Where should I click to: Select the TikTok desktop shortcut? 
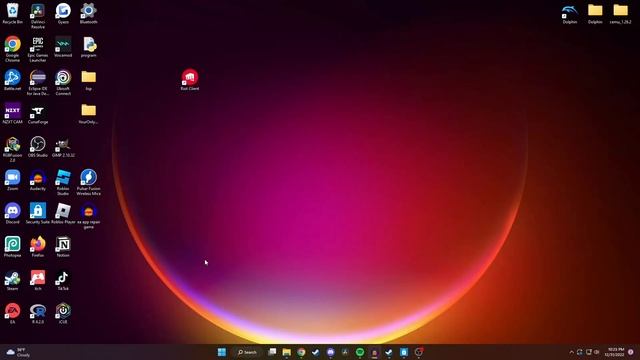(x=63, y=280)
